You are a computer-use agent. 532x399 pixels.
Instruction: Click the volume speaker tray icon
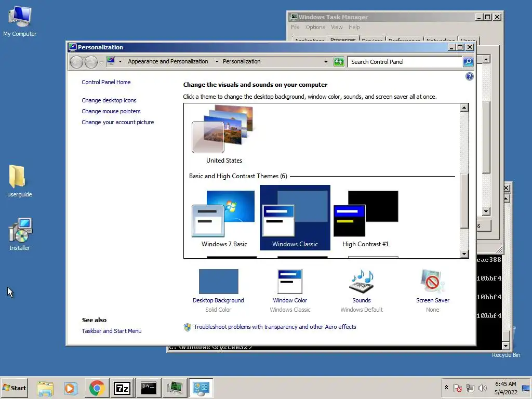[482, 388]
